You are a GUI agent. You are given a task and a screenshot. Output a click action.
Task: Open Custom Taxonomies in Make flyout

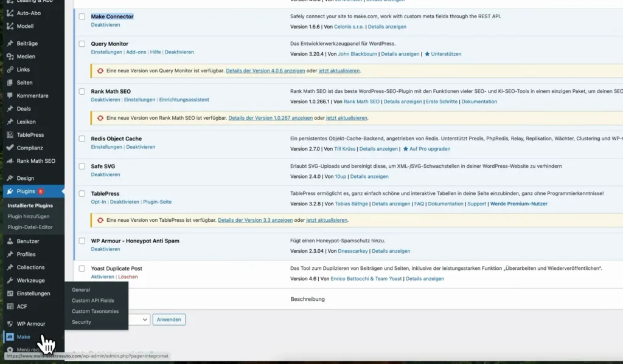(x=95, y=311)
